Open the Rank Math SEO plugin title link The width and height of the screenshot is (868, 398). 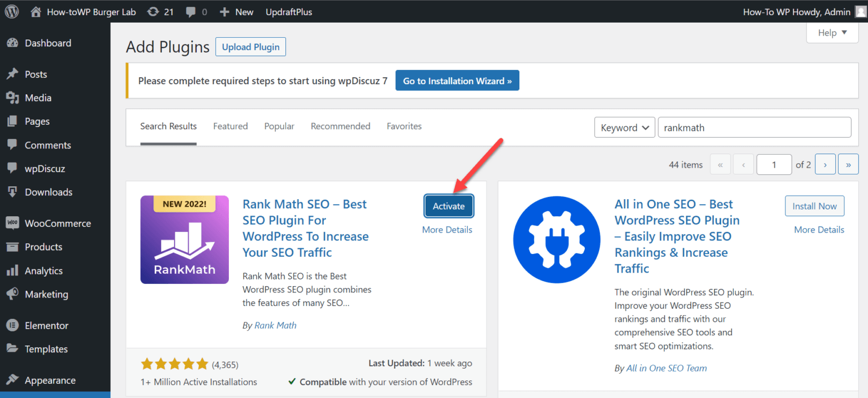click(306, 228)
